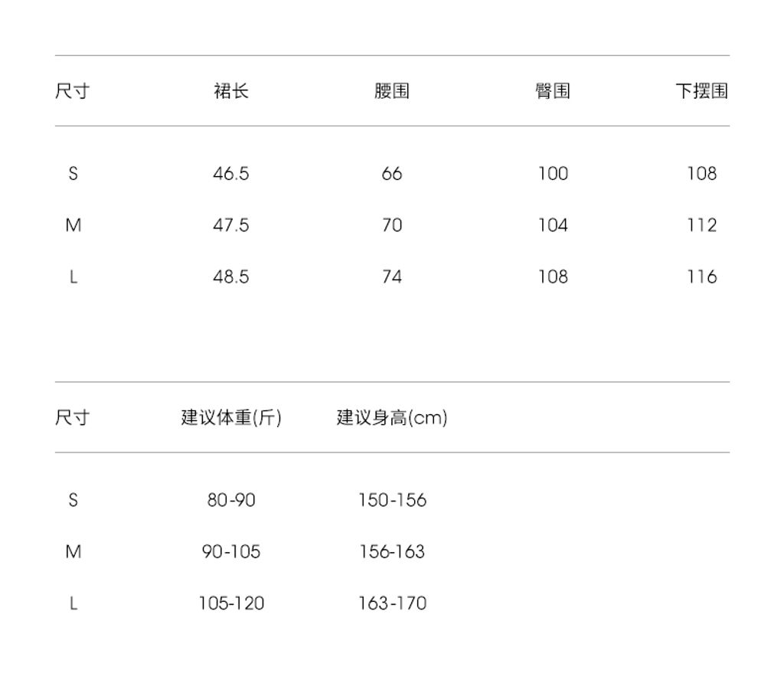
Task: Click the hip value 100
Action: (x=553, y=174)
